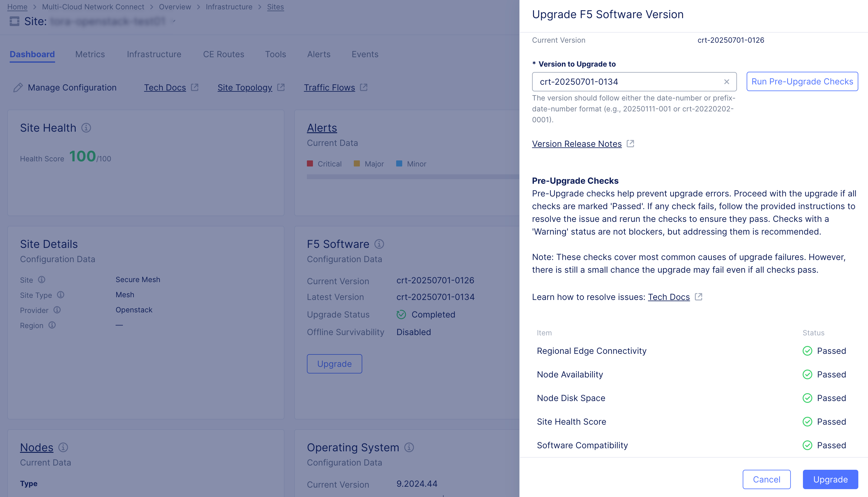Confirm with the blue Upgrade button
The height and width of the screenshot is (497, 868).
(830, 479)
